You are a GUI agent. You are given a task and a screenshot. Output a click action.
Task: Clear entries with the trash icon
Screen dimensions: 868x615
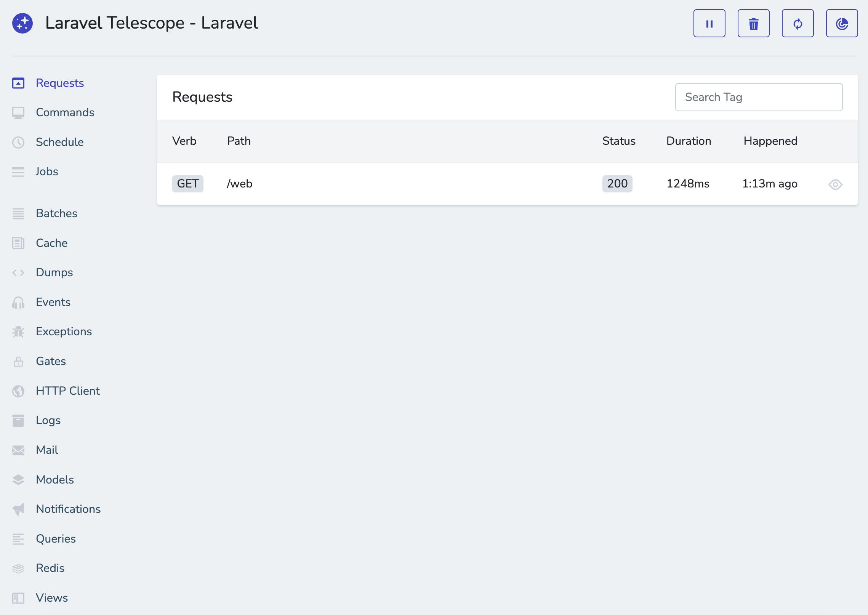pos(753,23)
